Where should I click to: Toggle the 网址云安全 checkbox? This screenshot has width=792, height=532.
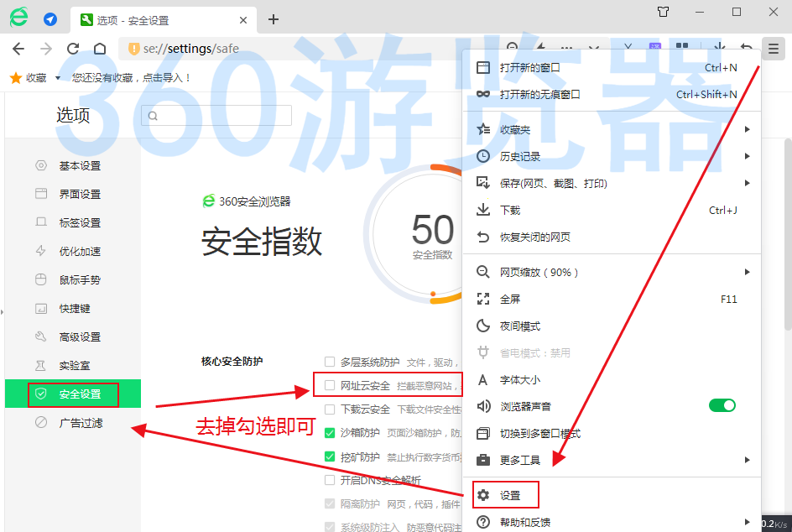pos(330,385)
